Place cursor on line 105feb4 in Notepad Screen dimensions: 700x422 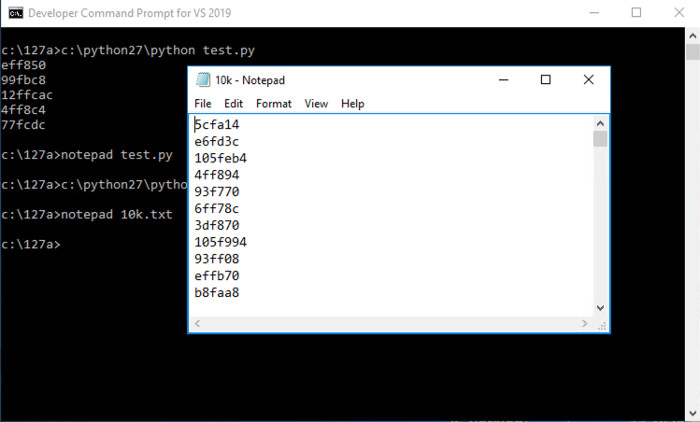click(x=221, y=158)
